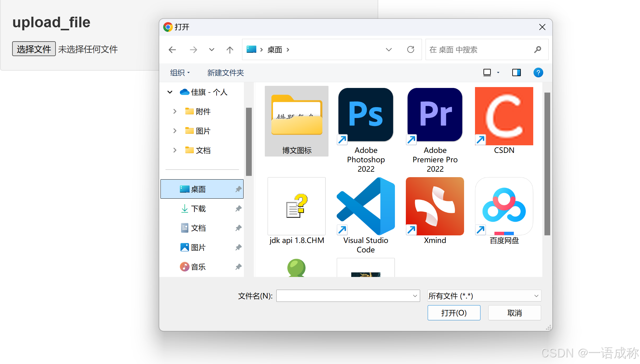Click the 百度网盘 shortcut icon
This screenshot has width=640, height=364.
[x=504, y=206]
